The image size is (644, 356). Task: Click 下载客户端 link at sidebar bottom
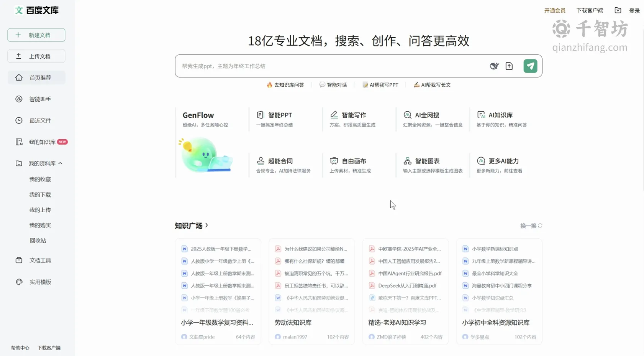coord(49,348)
